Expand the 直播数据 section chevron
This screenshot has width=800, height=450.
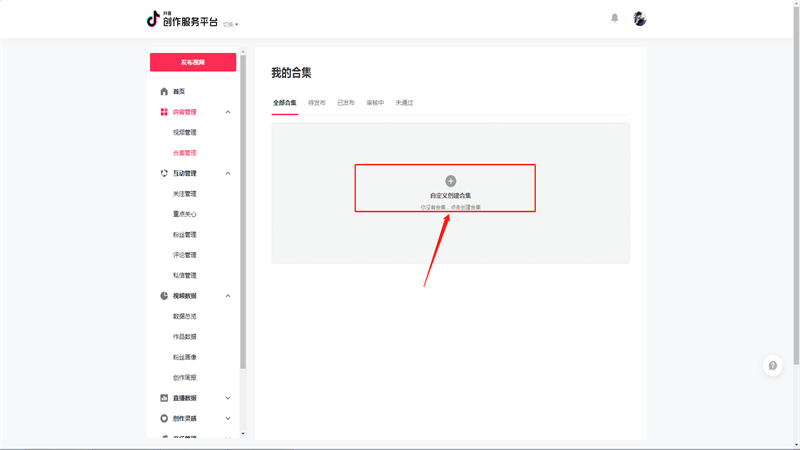228,398
